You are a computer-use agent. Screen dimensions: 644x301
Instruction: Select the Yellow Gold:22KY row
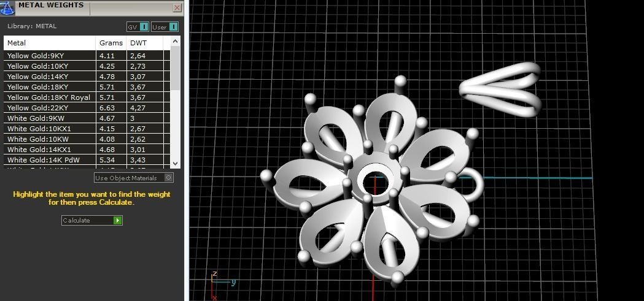[87, 108]
